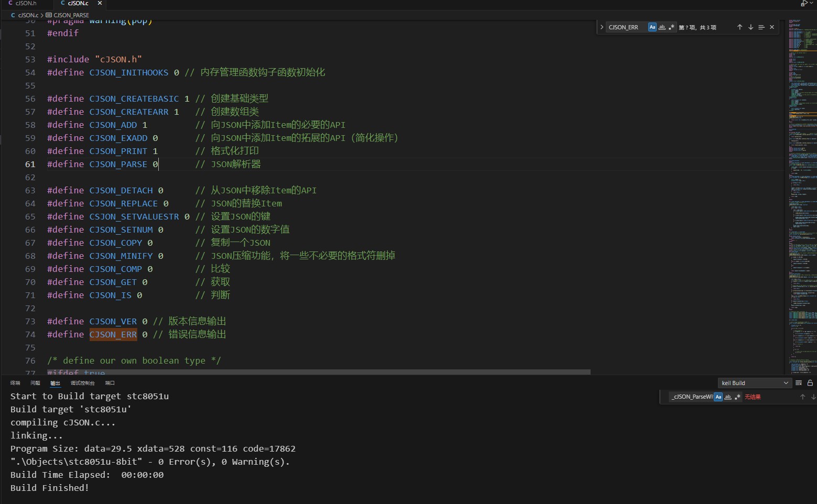Expand the replace field in editor find widget
Viewport: 817px width, 504px height.
coord(601,27)
